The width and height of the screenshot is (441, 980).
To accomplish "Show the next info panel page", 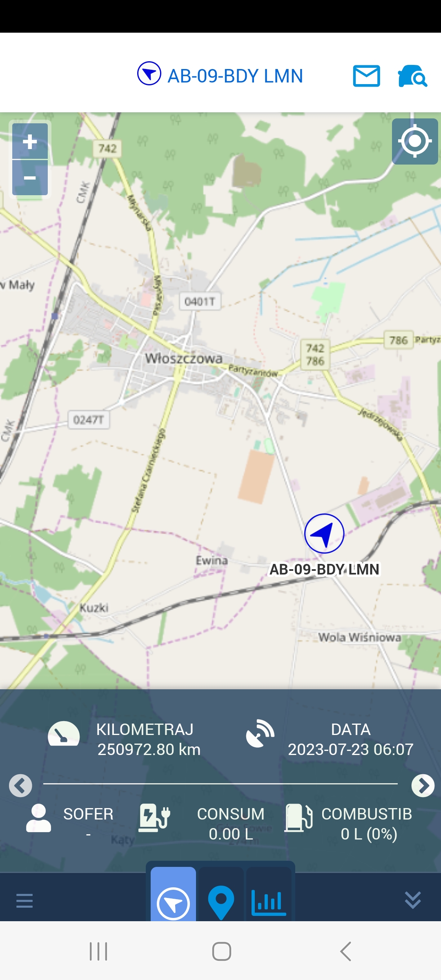I will (x=423, y=785).
